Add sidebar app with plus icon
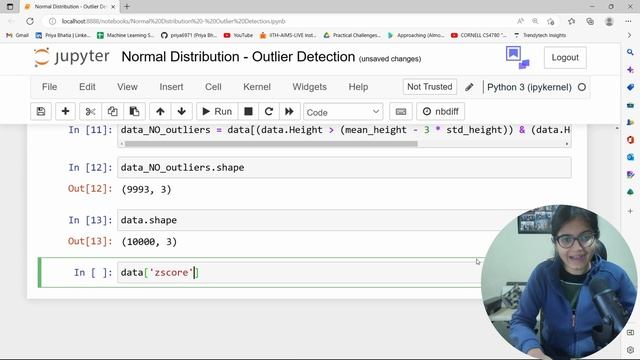Image resolution: width=640 pixels, height=360 pixels. tap(630, 211)
